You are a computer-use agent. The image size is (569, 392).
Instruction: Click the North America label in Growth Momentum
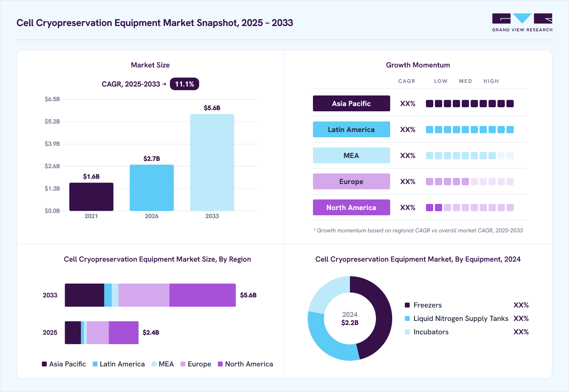[352, 208]
